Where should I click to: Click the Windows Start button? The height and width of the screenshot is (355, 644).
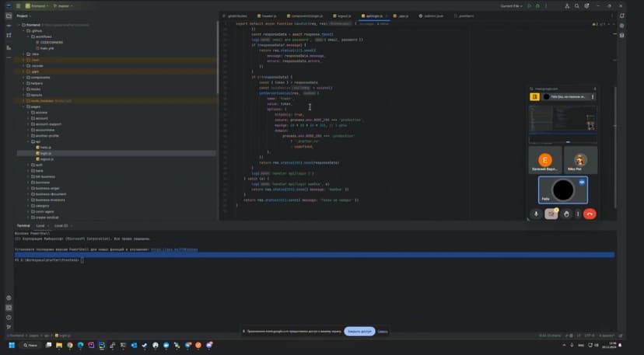pyautogui.click(x=12, y=345)
